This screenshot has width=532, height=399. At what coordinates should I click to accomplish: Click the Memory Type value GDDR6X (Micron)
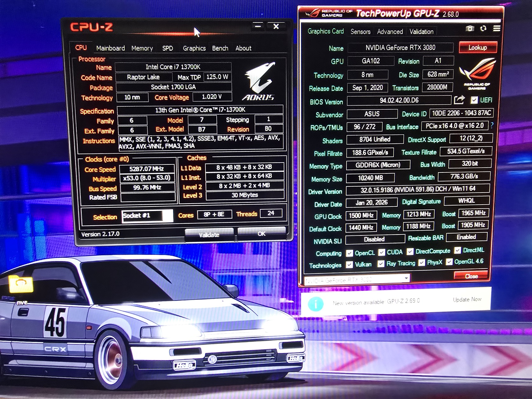tap(378, 165)
